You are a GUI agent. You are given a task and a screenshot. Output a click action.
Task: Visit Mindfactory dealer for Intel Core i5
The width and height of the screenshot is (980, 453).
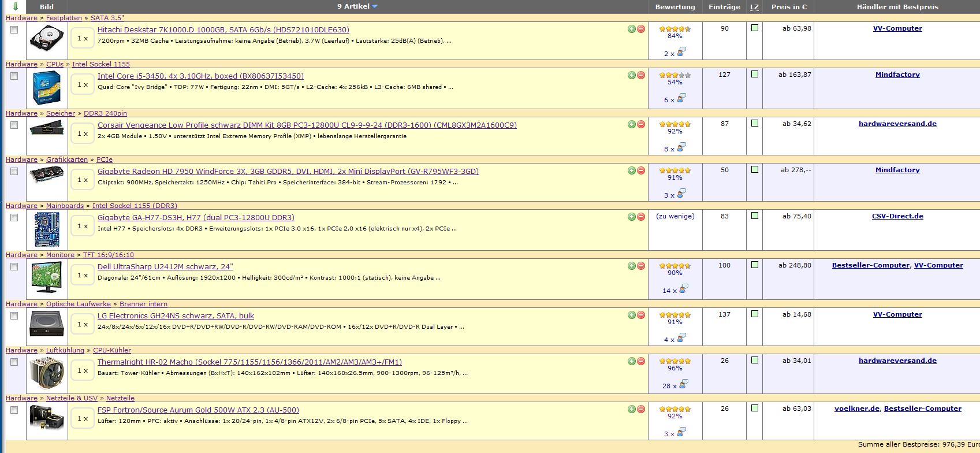coord(897,75)
